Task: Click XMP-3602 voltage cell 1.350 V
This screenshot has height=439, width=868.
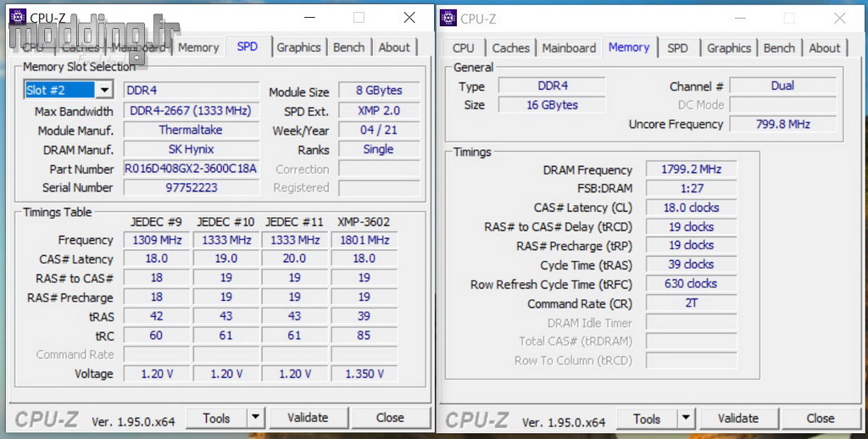Action: [x=364, y=375]
